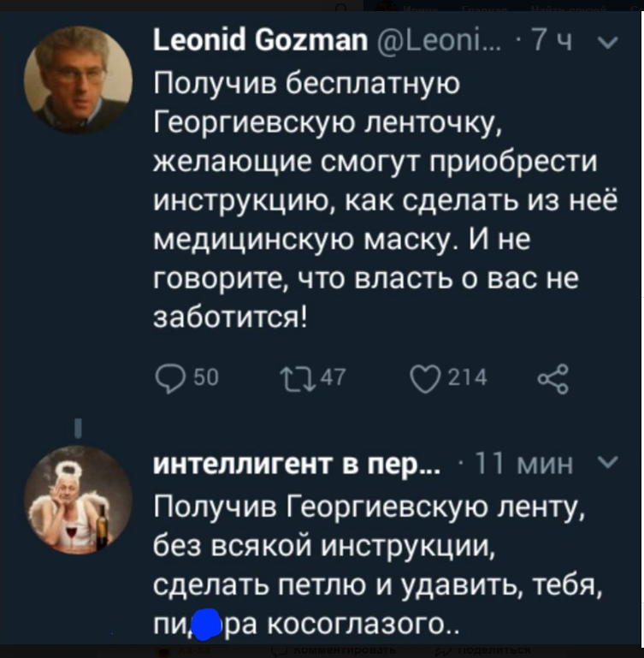Open the angel-winged avatar of the replier

point(79,501)
